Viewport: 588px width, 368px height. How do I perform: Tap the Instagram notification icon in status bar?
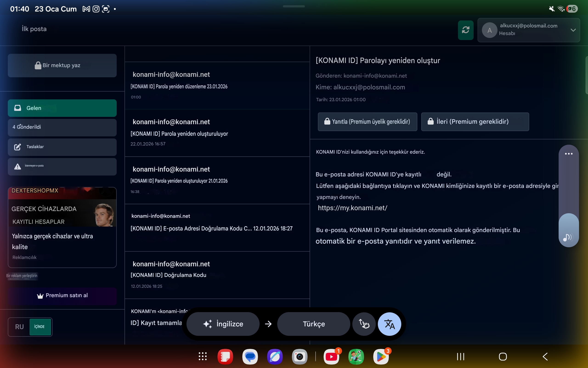96,9
